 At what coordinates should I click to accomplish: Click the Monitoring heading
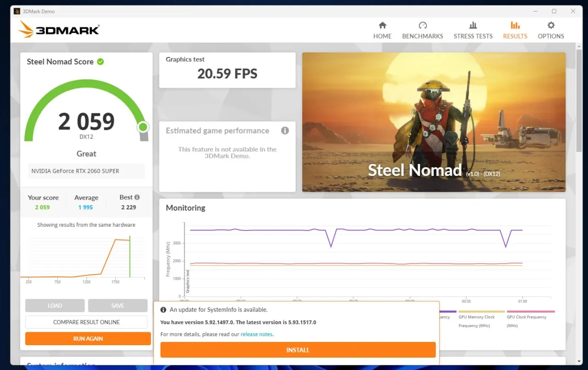186,208
